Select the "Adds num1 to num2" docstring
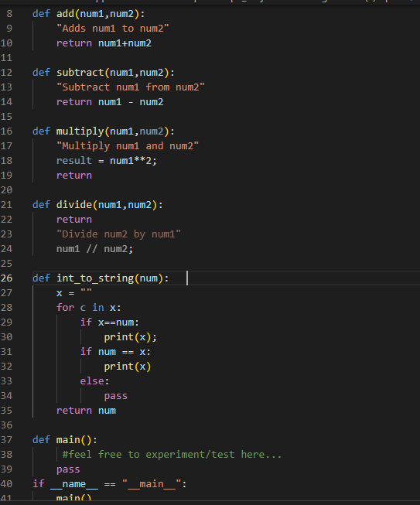420x505 pixels. coord(113,29)
